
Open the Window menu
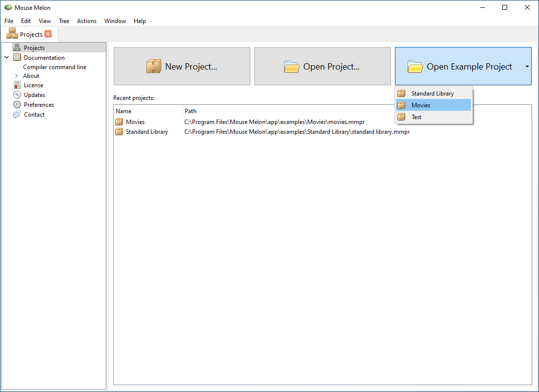click(115, 21)
